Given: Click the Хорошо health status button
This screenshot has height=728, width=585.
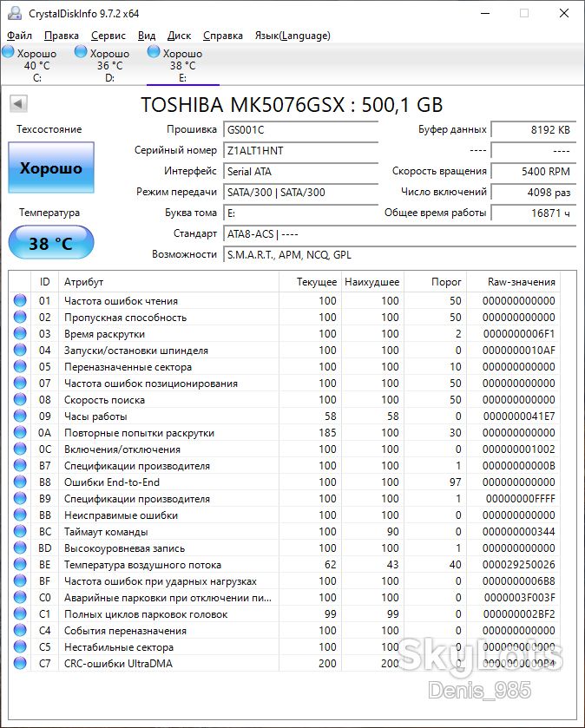Looking at the screenshot, I should point(51,167).
